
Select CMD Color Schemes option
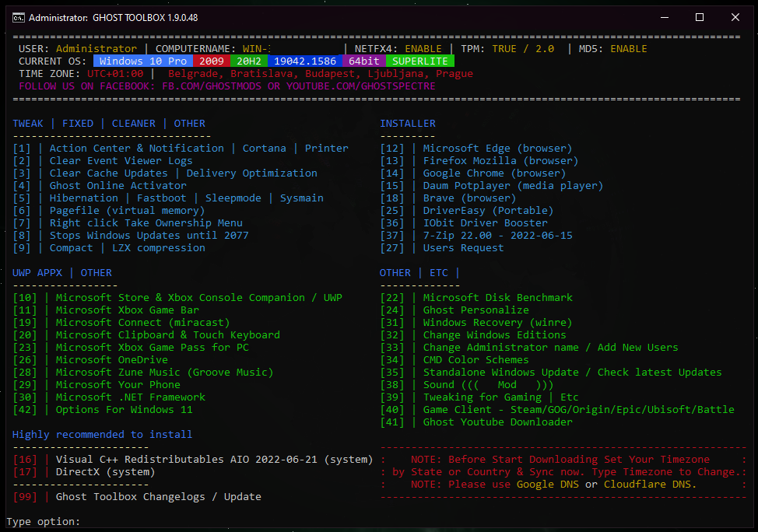click(476, 359)
